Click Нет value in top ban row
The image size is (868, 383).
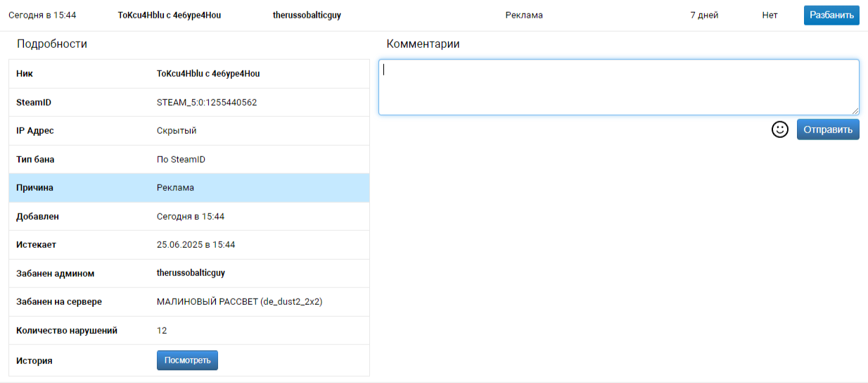tap(770, 15)
